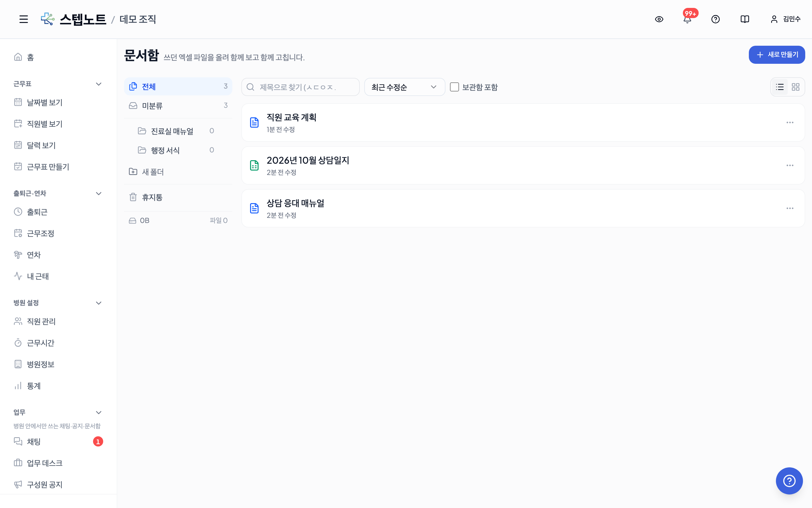Open 구성원 공지

point(58,485)
